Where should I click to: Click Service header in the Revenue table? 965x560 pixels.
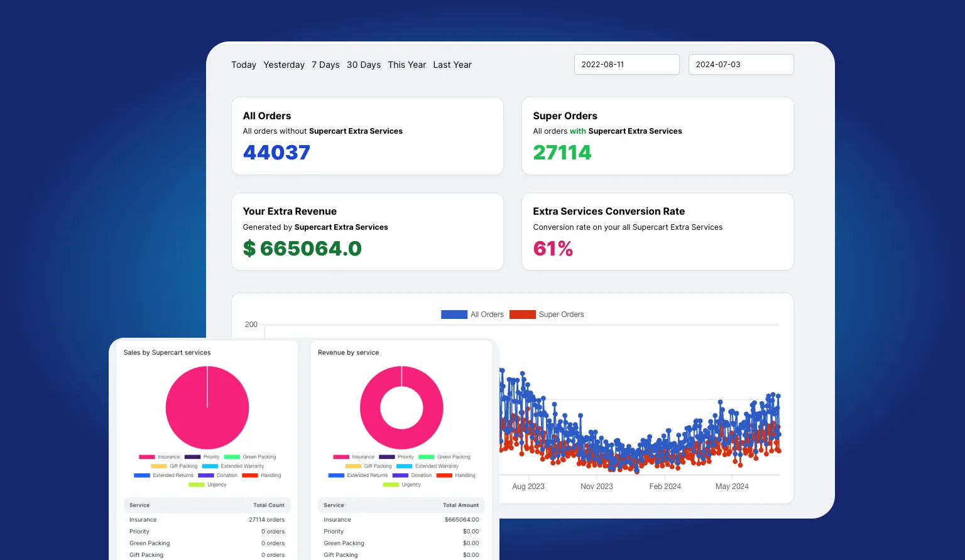click(334, 505)
